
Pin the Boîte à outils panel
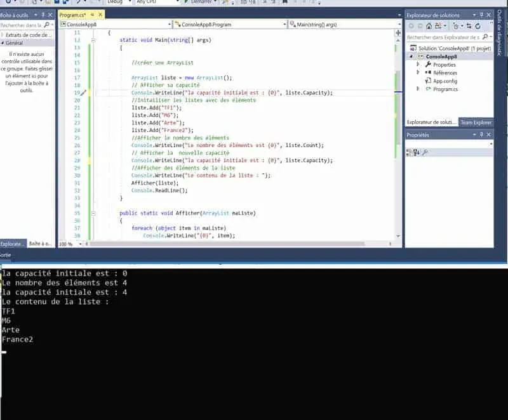pos(43,14)
